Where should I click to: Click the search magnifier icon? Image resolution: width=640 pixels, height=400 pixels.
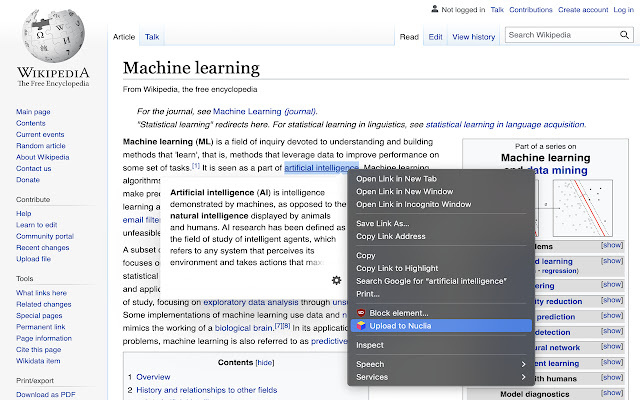click(x=624, y=35)
